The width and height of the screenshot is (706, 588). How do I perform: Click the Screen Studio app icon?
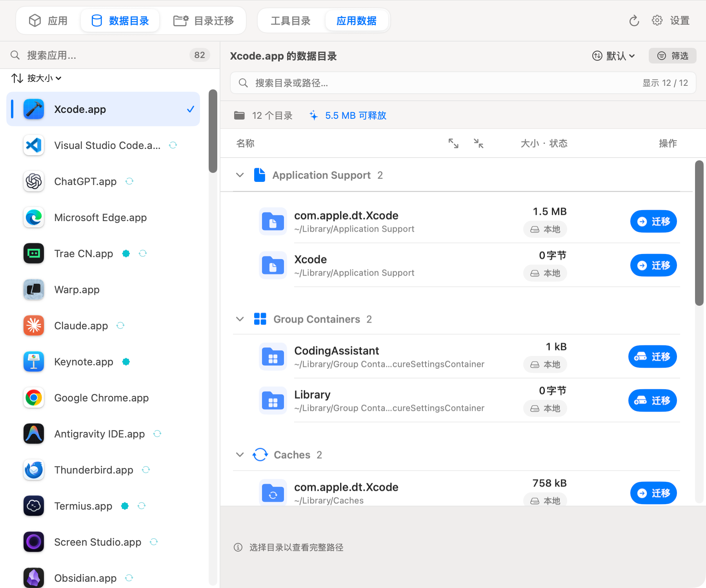(34, 542)
